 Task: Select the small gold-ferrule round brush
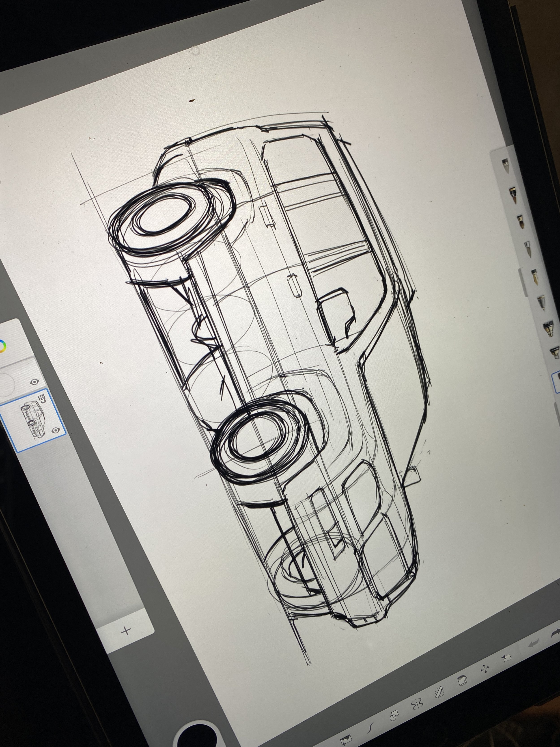(521, 221)
